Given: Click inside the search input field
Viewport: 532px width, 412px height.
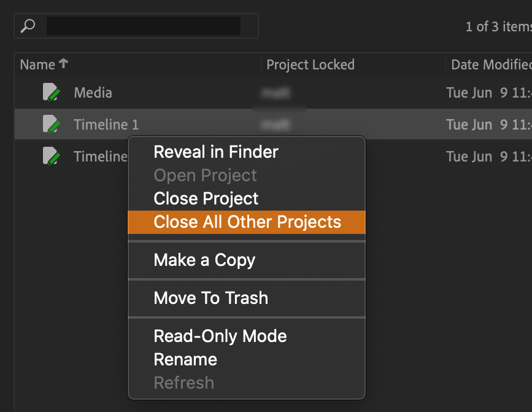Looking at the screenshot, I should point(144,26).
